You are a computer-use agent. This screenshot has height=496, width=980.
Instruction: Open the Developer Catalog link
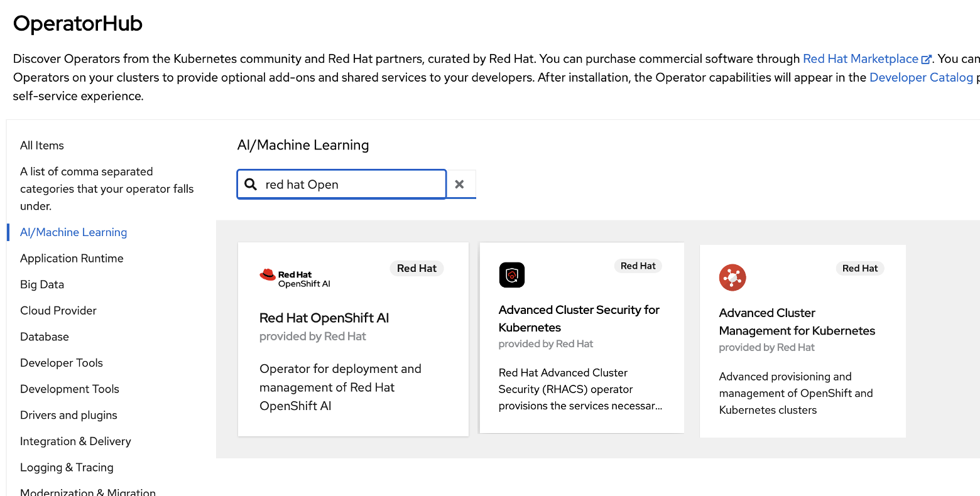click(920, 77)
